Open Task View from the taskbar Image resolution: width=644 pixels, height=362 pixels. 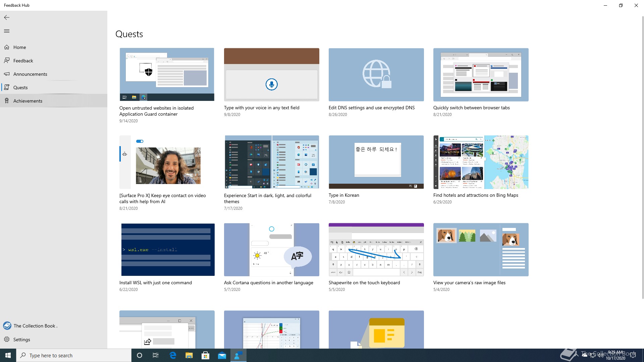coord(156,355)
